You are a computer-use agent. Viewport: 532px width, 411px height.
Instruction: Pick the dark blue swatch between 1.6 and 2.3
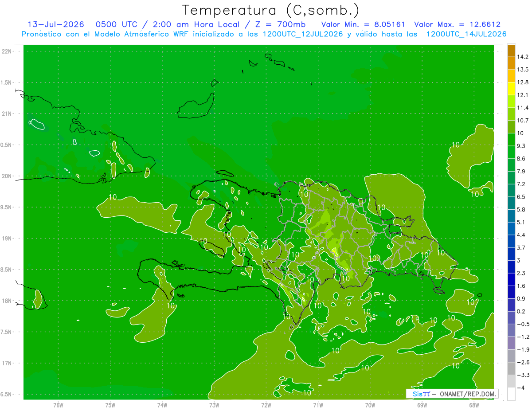(511, 279)
